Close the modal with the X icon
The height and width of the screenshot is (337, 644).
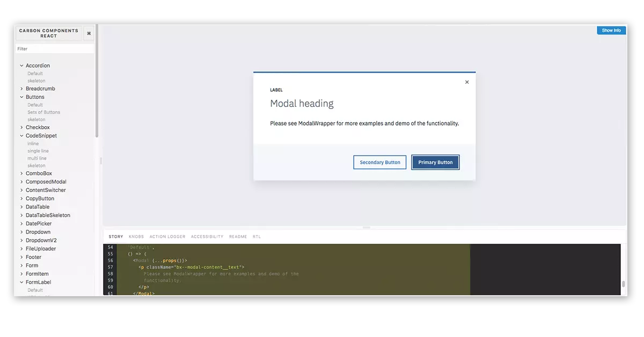coord(467,82)
